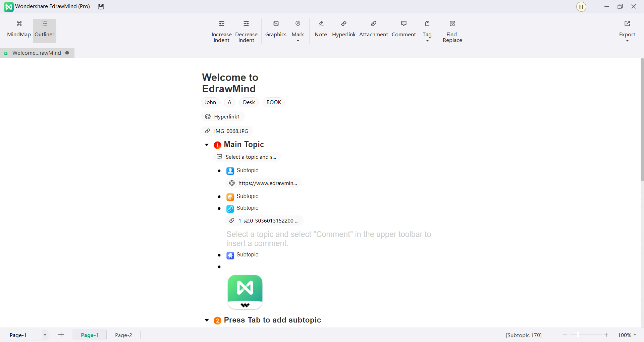Image resolution: width=644 pixels, height=342 pixels.
Task: Zoom out with the minus button
Action: click(565, 335)
